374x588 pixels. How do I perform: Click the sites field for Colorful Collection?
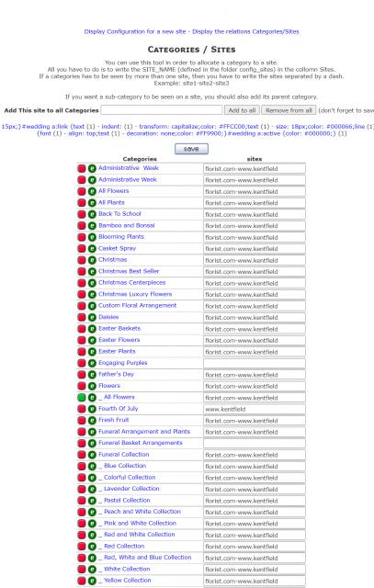click(255, 478)
